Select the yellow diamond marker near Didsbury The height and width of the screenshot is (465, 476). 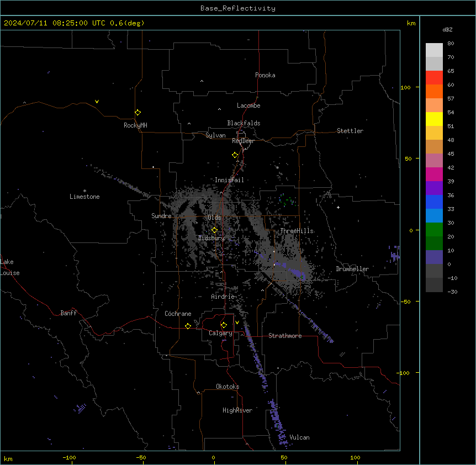214,230
